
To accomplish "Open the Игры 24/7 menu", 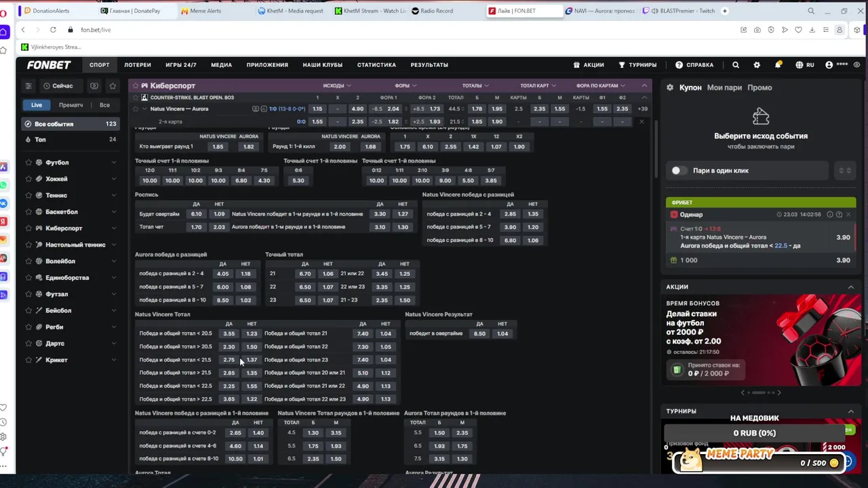I will pos(181,65).
